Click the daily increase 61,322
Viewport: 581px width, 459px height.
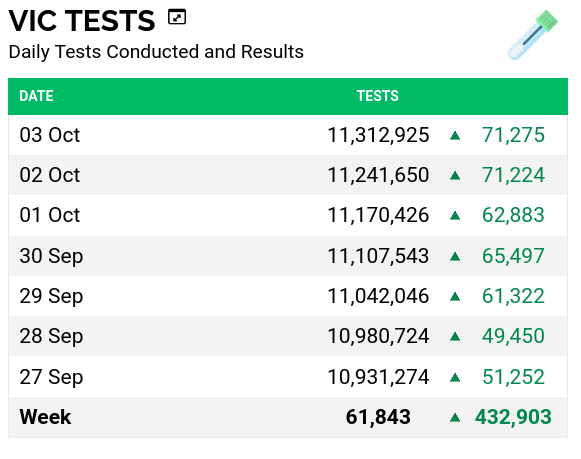(513, 296)
